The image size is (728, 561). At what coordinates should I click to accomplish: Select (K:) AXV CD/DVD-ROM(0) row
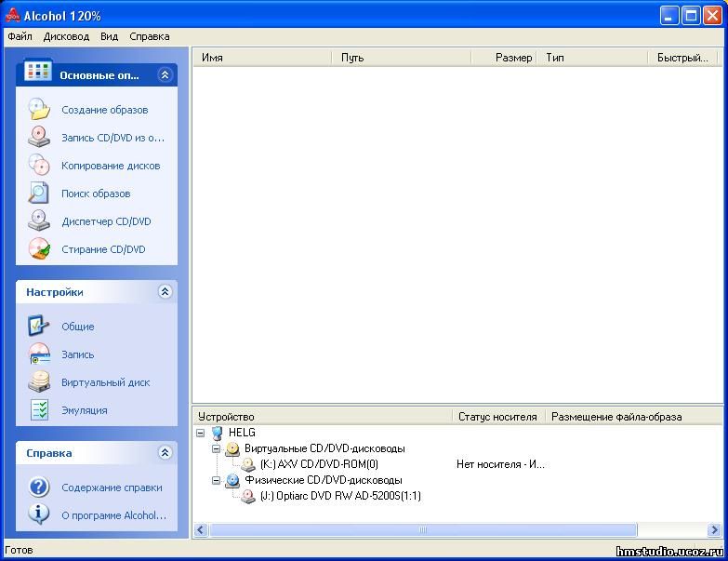point(320,464)
